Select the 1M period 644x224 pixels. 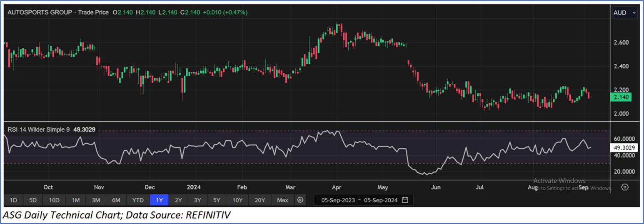click(75, 200)
